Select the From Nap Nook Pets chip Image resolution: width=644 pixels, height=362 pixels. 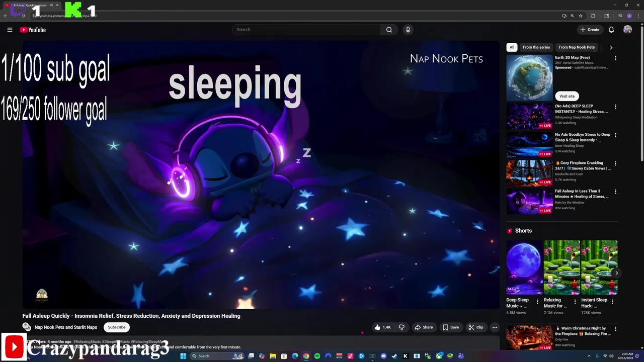click(x=577, y=47)
